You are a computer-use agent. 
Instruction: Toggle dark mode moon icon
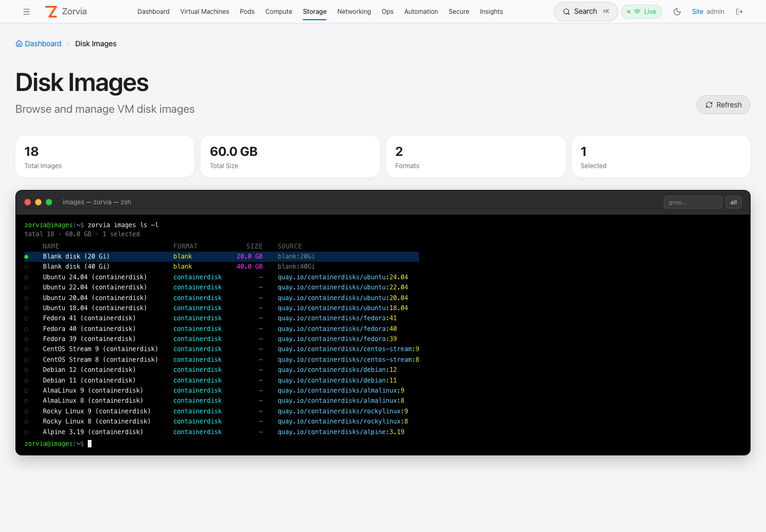tap(677, 12)
